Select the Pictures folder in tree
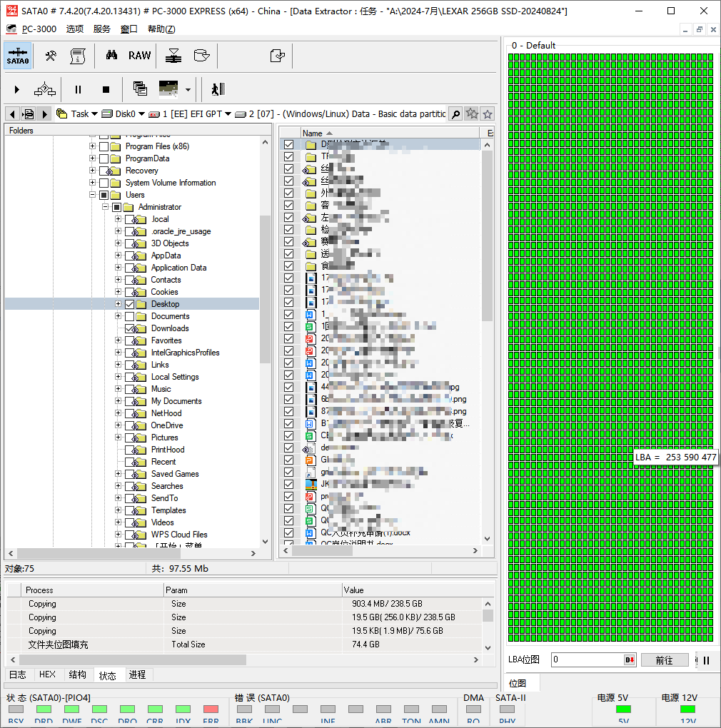Viewport: 721px width, 728px height. pos(164,438)
